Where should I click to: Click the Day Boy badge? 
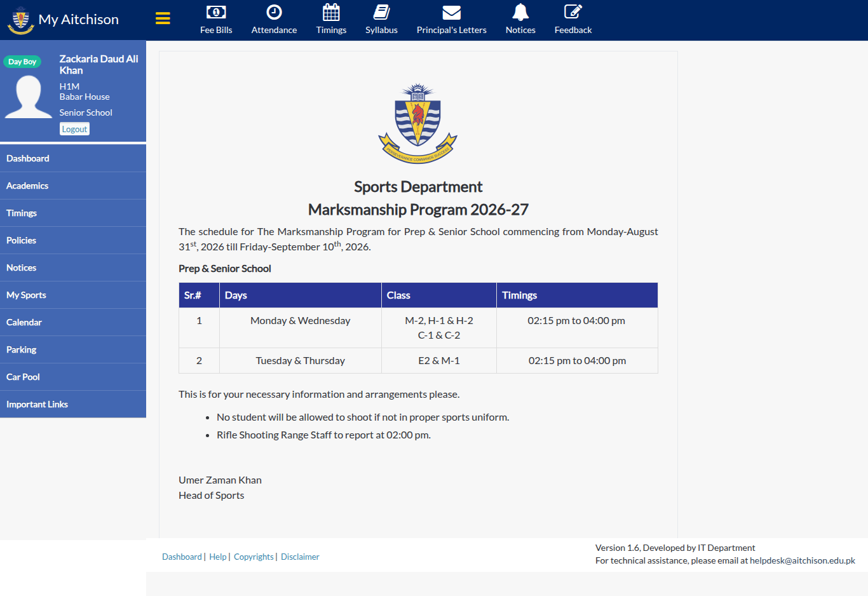(22, 62)
